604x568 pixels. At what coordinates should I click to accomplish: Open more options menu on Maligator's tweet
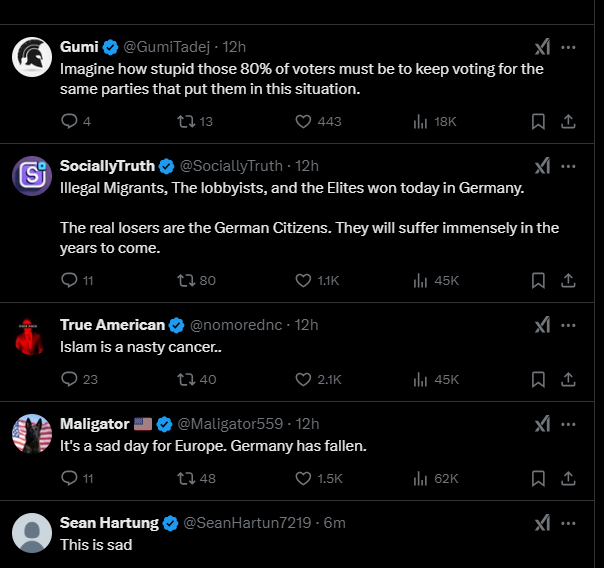[568, 423]
